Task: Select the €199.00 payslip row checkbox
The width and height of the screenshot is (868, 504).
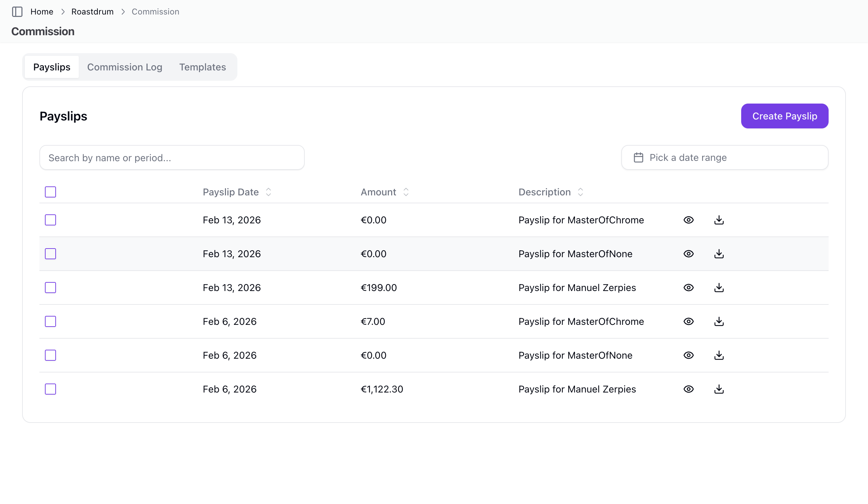Action: click(x=50, y=288)
